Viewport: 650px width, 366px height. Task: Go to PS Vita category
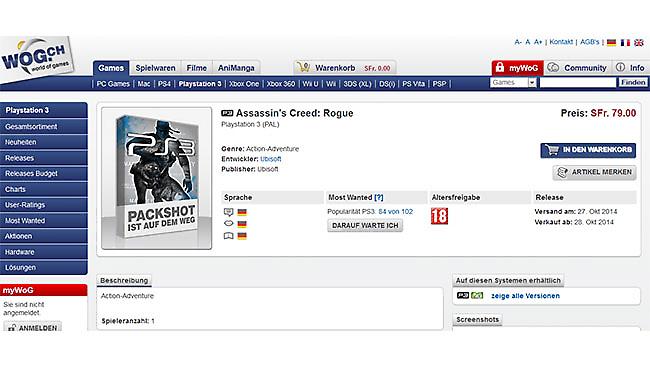[x=413, y=84]
